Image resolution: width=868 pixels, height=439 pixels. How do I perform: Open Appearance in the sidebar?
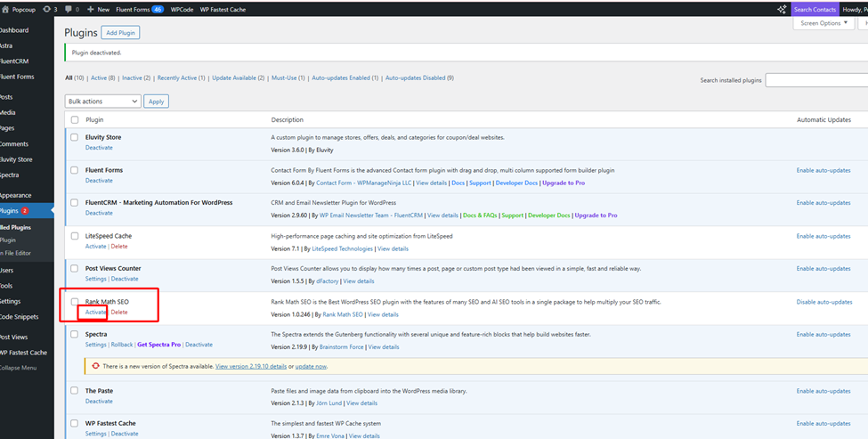coord(15,195)
